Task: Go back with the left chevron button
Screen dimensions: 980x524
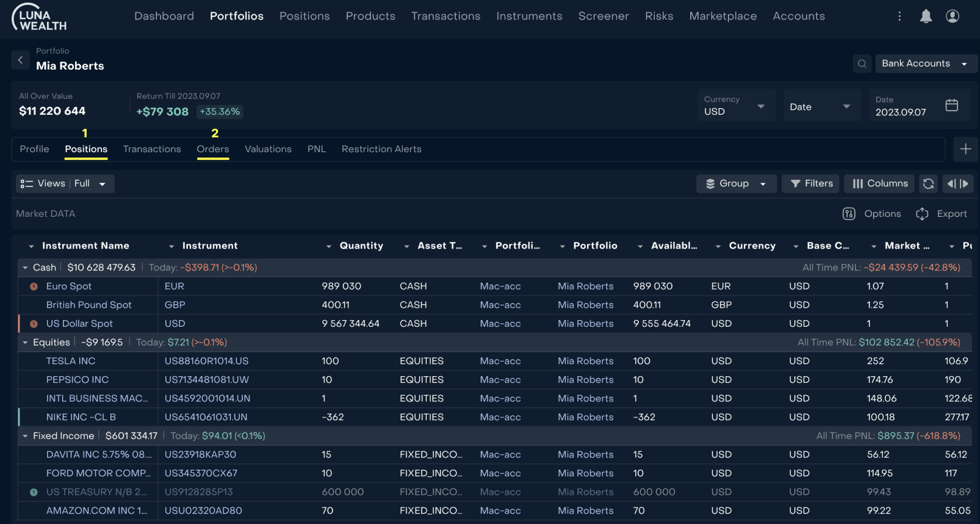Action: tap(20, 60)
